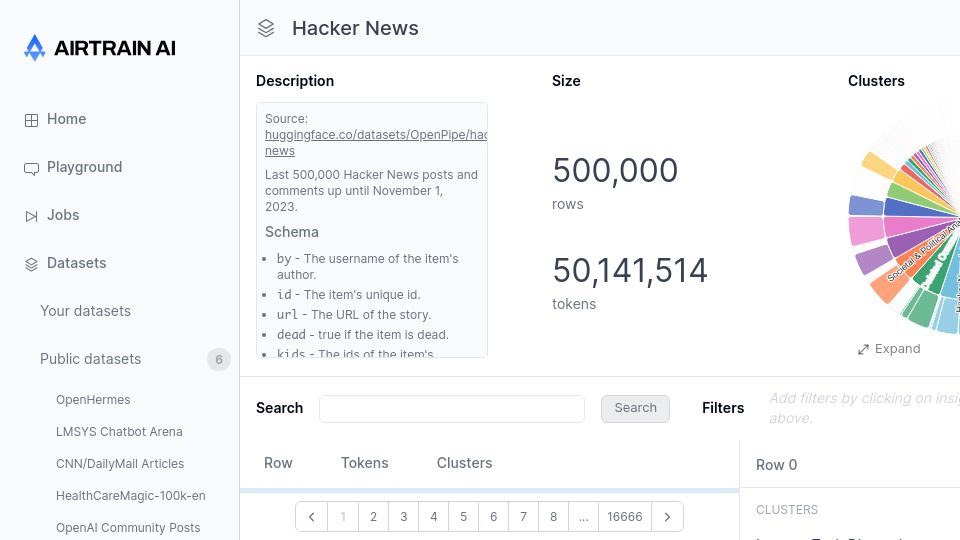Click the 500,000 rows figure

(x=615, y=170)
